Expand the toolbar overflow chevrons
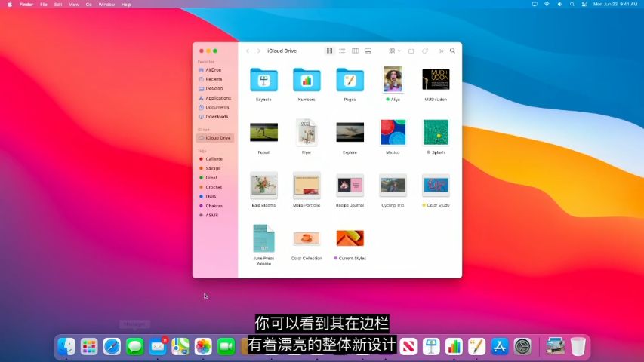644x362 pixels. click(441, 51)
